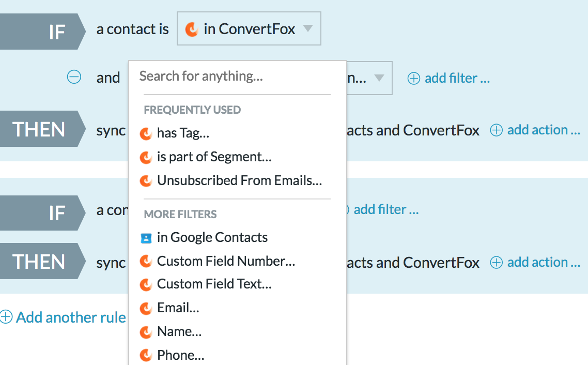Click the plus icon of the first 'add action'
Image resolution: width=588 pixels, height=365 pixels.
point(496,130)
